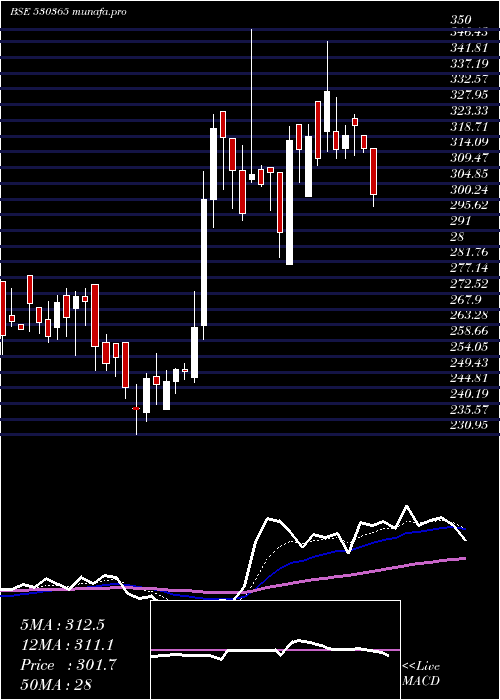Click the 304.85 price axis label
The image size is (500, 700).
(x=468, y=174)
